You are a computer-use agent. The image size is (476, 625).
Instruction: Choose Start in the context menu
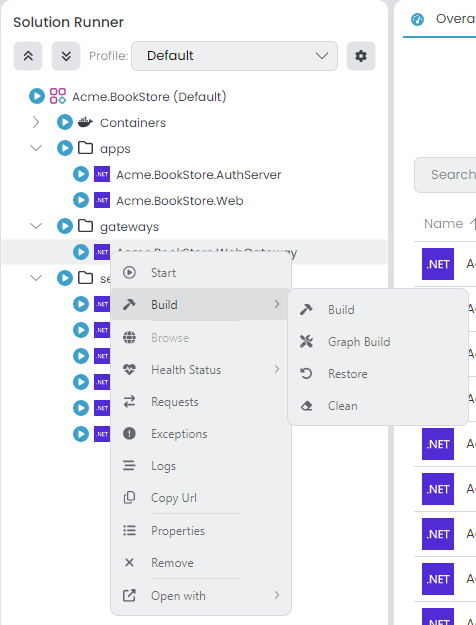click(x=201, y=273)
